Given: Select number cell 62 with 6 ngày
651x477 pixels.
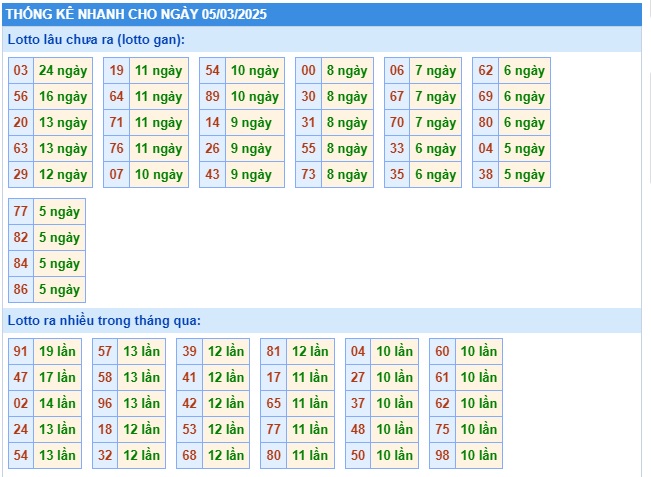Looking at the screenshot, I should pos(485,70).
